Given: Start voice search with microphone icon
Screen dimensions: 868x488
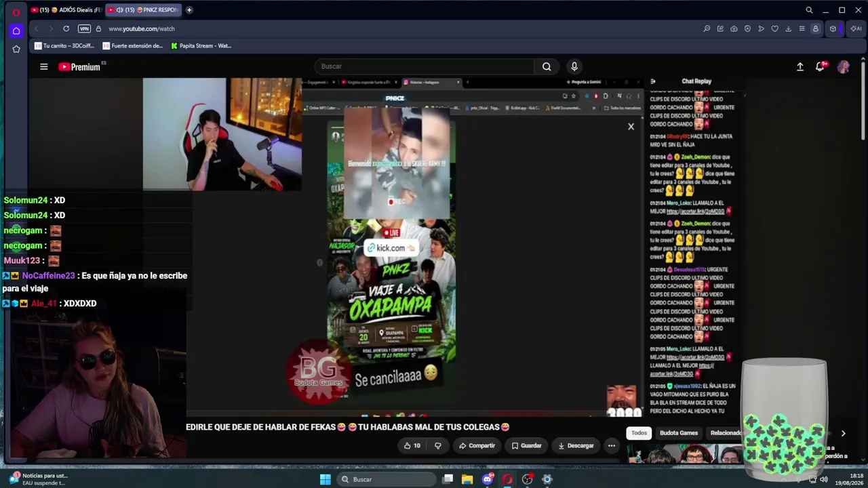Looking at the screenshot, I should pos(574,66).
